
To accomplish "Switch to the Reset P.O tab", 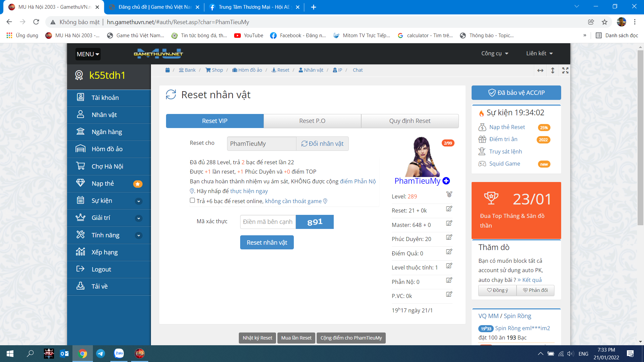I will (x=312, y=121).
